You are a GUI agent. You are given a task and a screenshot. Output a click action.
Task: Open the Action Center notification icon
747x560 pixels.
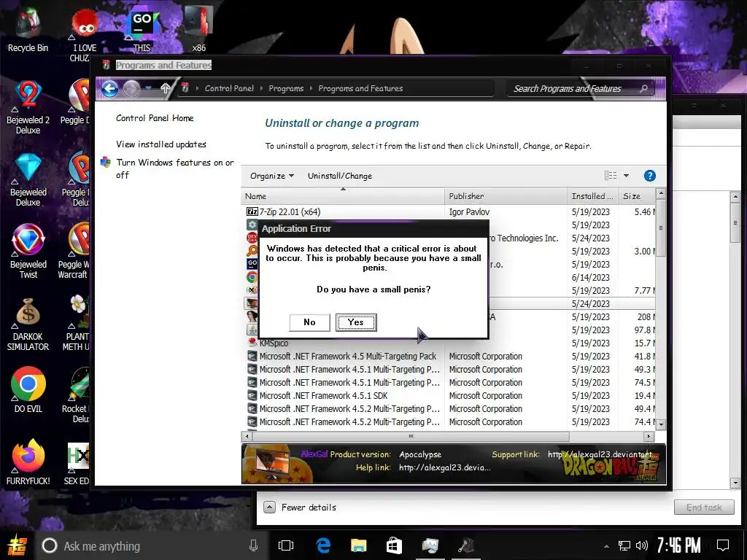(x=723, y=545)
